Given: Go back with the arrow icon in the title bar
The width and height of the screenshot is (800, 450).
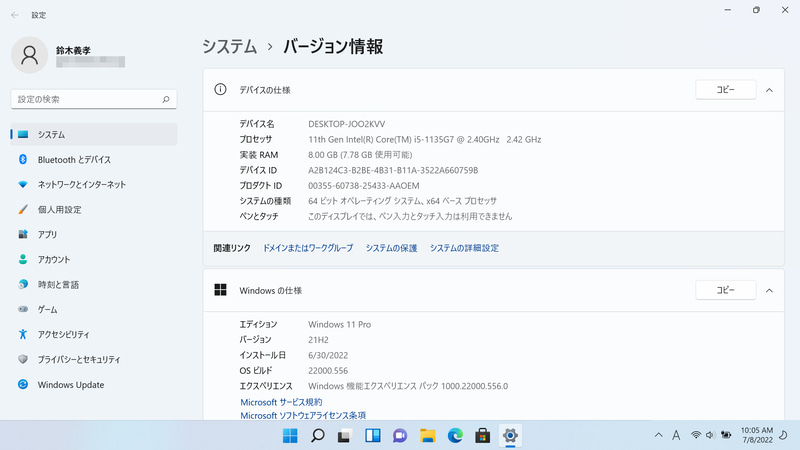Looking at the screenshot, I should [15, 15].
